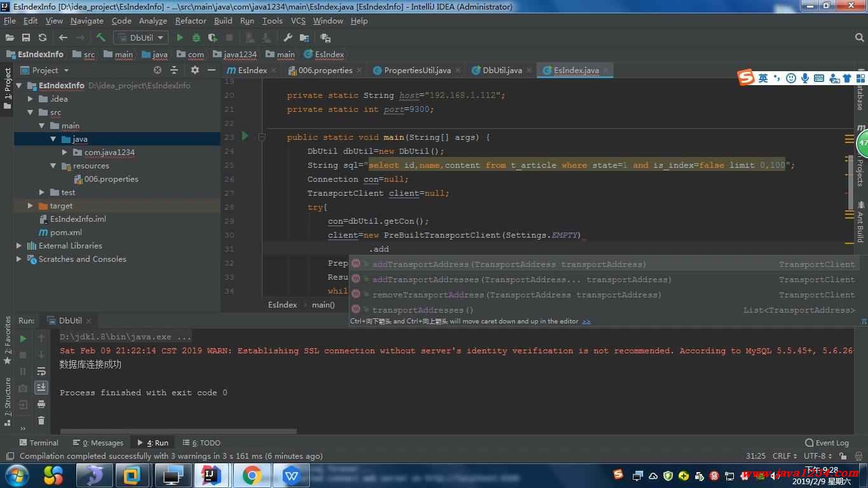Open the UTF-8 encoding dropdown

coord(818,456)
